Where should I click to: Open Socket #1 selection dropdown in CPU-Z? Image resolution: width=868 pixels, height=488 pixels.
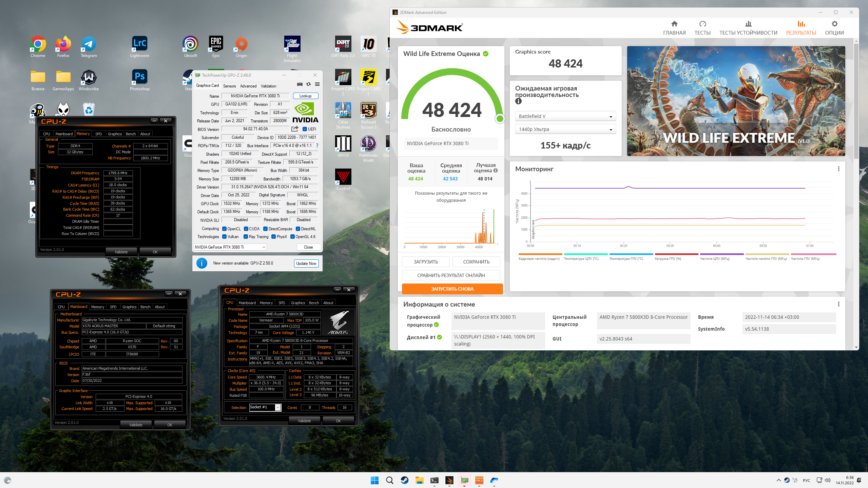[x=265, y=407]
